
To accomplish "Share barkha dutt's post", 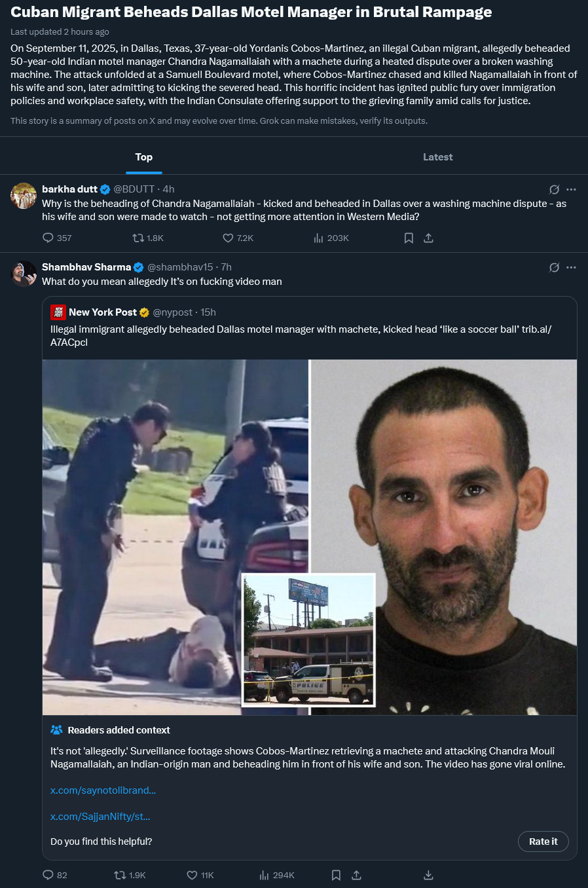I will (428, 238).
